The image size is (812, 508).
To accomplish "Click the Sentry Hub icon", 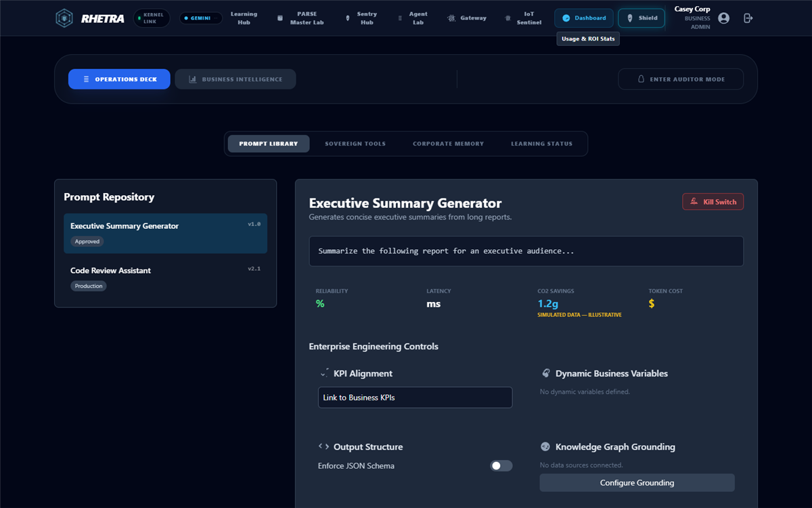I will pyautogui.click(x=348, y=18).
